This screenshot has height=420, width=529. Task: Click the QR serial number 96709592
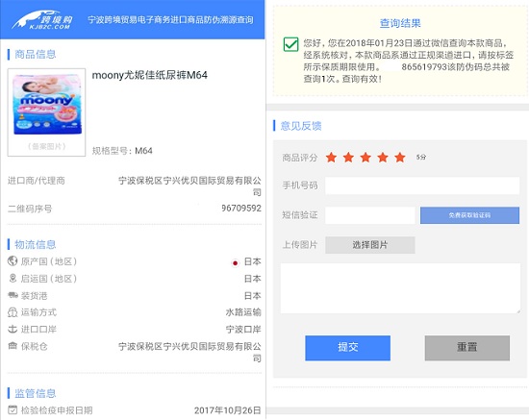[241, 209]
